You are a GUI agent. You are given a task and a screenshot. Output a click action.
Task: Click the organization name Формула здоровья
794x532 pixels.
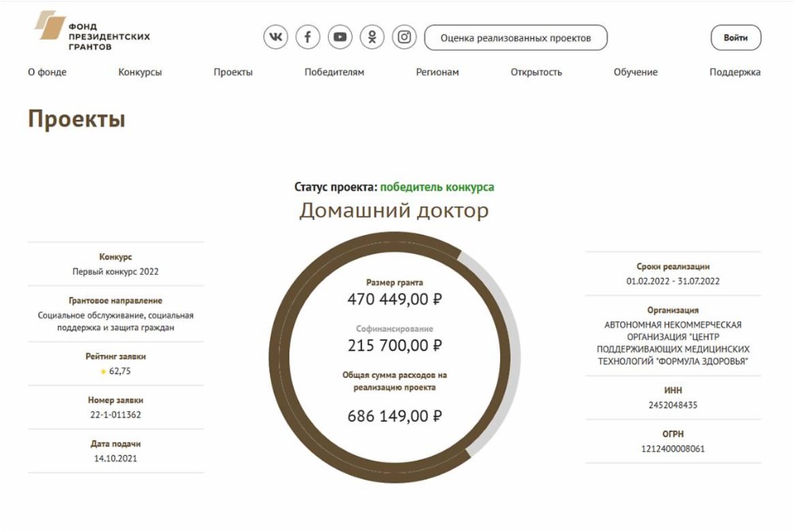pyautogui.click(x=673, y=343)
